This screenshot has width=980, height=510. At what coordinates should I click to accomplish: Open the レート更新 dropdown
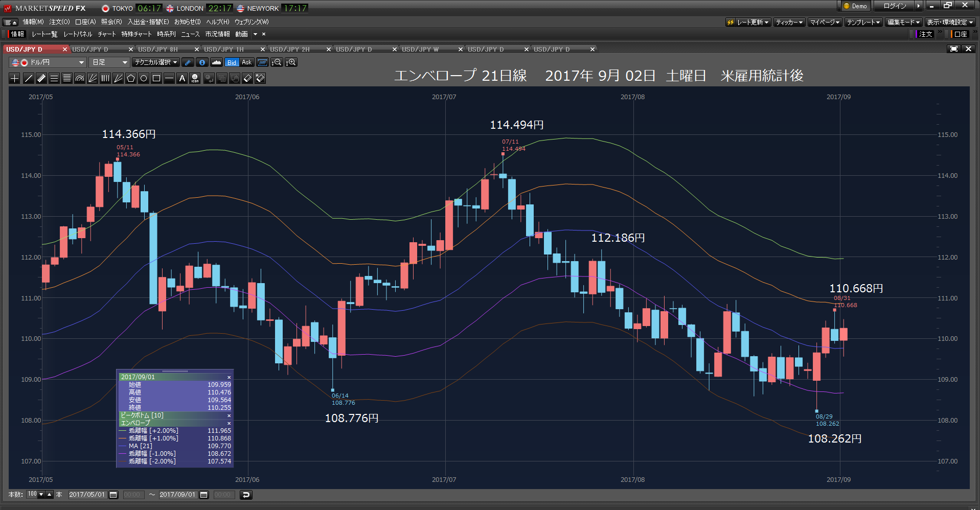pyautogui.click(x=748, y=22)
